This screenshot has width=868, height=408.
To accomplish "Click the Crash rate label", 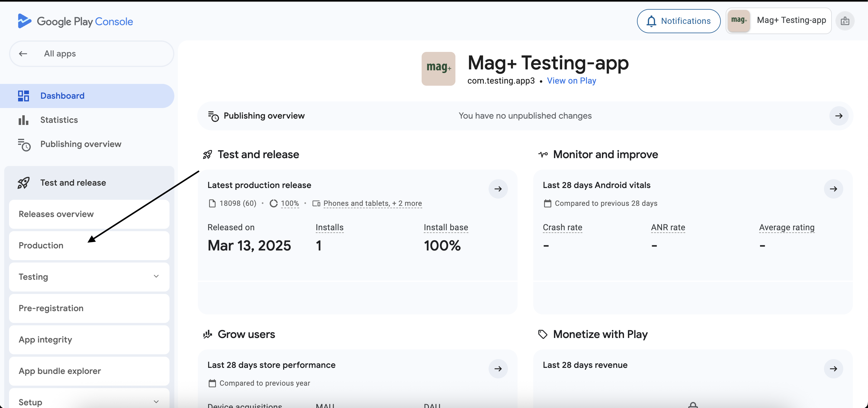I will 562,228.
